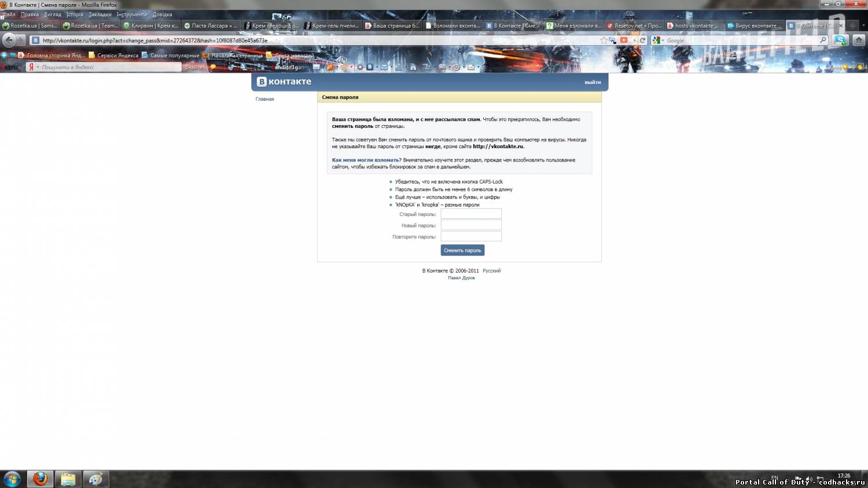Click the Повторите пароль input field
The width and height of the screenshot is (868, 488).
(x=471, y=236)
